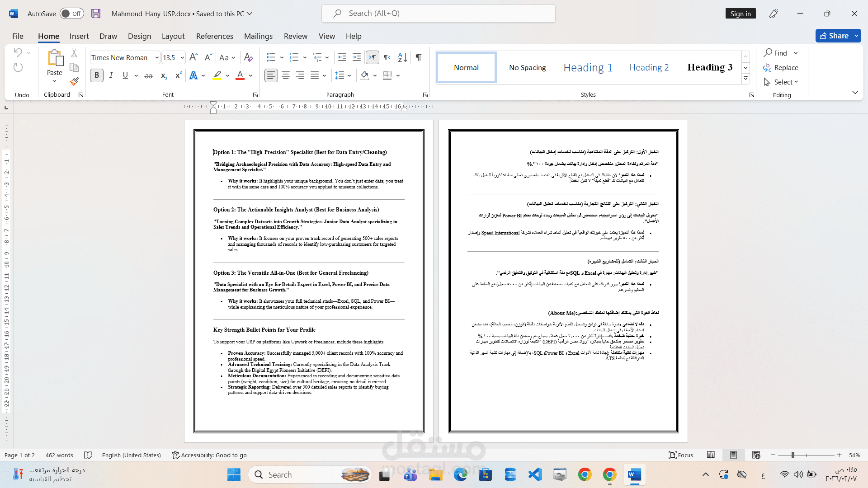The height and width of the screenshot is (488, 868).
Task: Switch to the Layout tab
Action: tap(173, 36)
